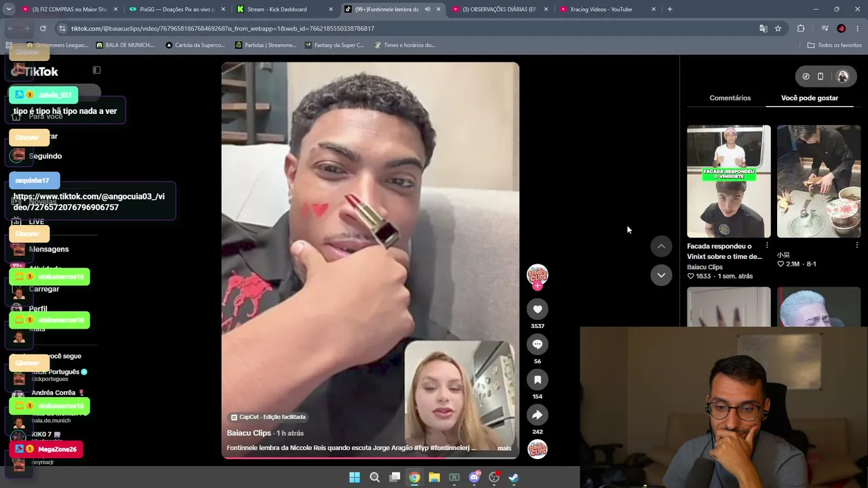Open Baiacu Clips avatar above the like button
Viewport: 868px width, 488px height.
click(x=537, y=274)
